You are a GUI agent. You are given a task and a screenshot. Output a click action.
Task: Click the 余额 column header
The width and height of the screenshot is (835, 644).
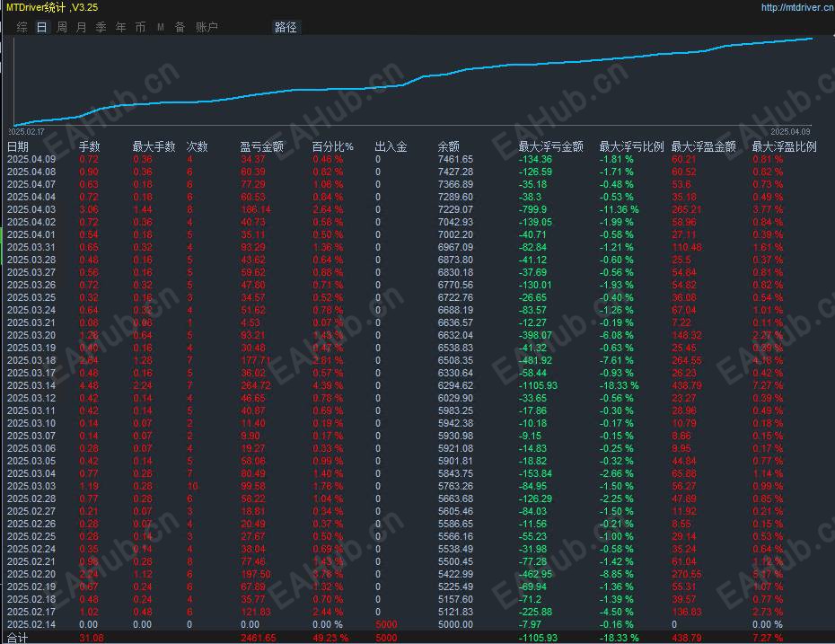(448, 146)
